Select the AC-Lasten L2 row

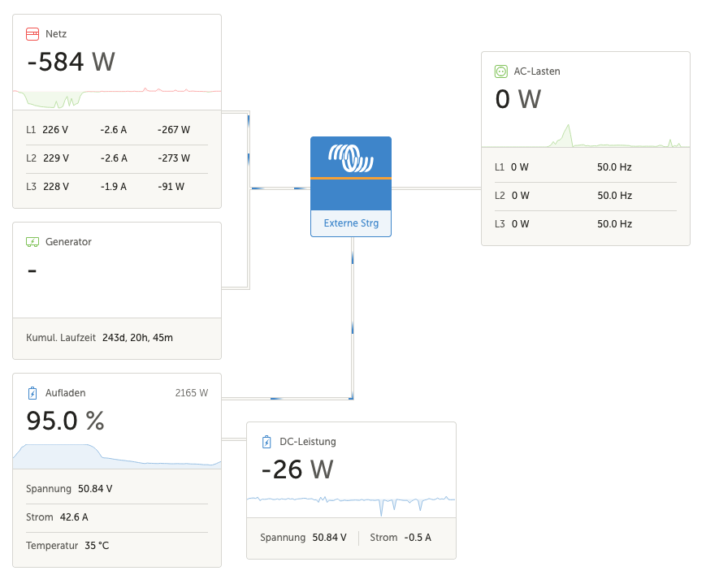(x=585, y=196)
